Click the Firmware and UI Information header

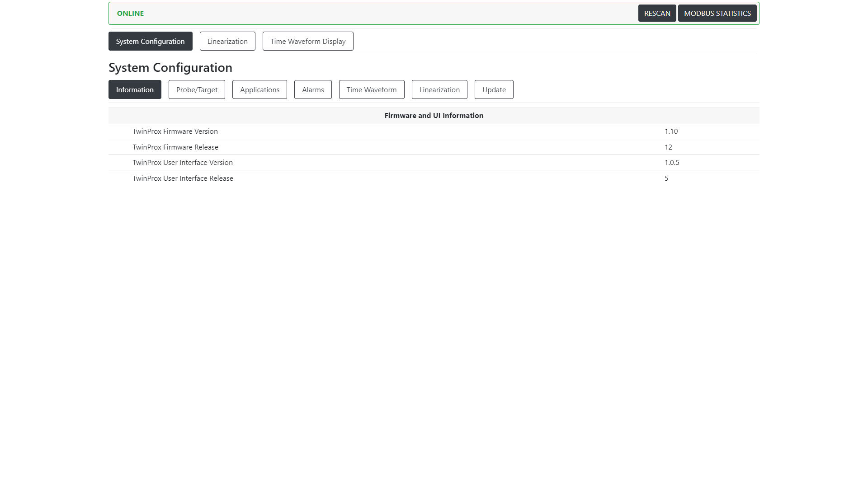[x=434, y=115]
